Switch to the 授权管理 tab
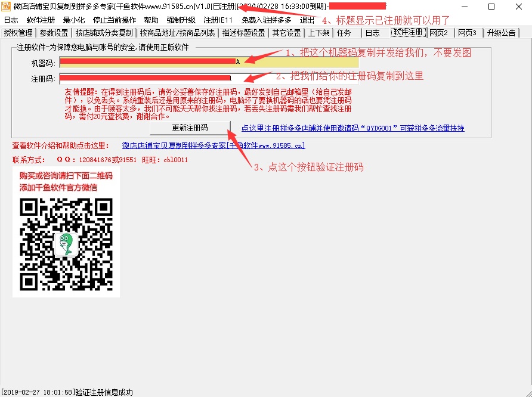The height and width of the screenshot is (397, 532). 18,33
